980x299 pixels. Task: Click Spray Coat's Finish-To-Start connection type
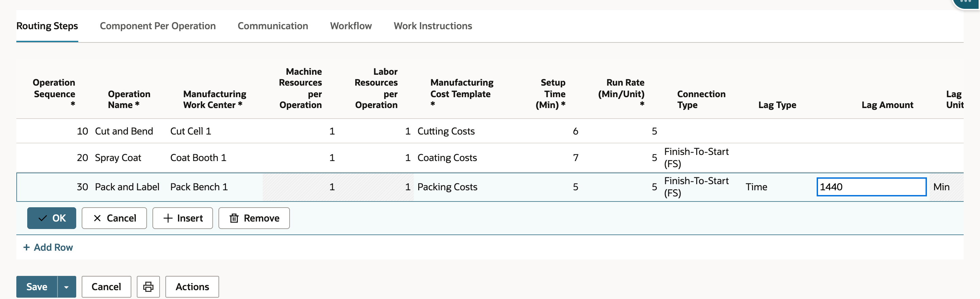[x=696, y=158]
